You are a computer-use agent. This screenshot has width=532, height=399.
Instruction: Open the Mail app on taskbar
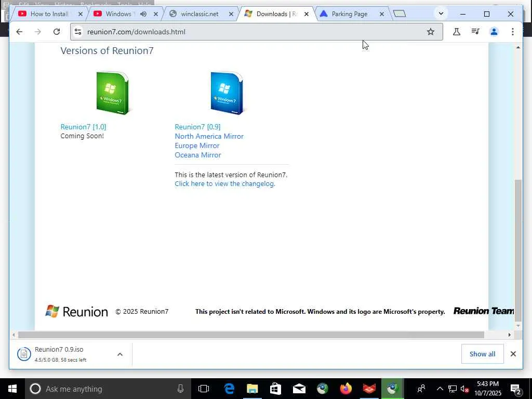(x=299, y=389)
